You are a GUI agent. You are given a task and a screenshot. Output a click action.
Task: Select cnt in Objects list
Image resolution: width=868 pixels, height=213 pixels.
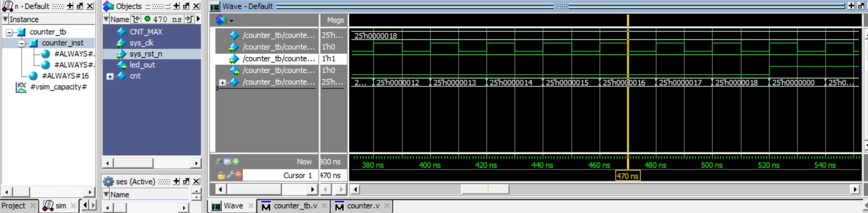coord(135,76)
